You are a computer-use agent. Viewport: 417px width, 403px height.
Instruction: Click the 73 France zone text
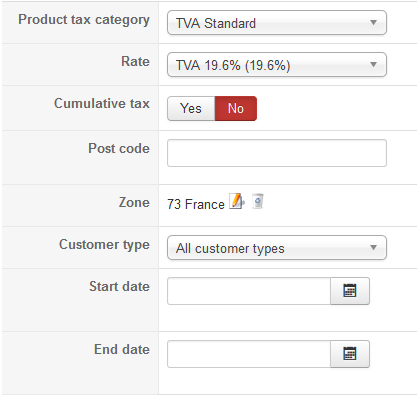point(196,204)
